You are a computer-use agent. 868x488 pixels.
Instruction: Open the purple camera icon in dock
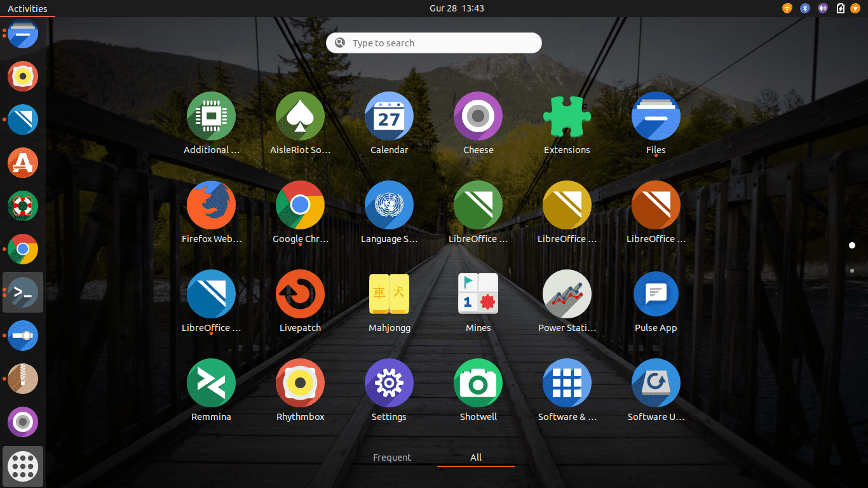(x=23, y=422)
